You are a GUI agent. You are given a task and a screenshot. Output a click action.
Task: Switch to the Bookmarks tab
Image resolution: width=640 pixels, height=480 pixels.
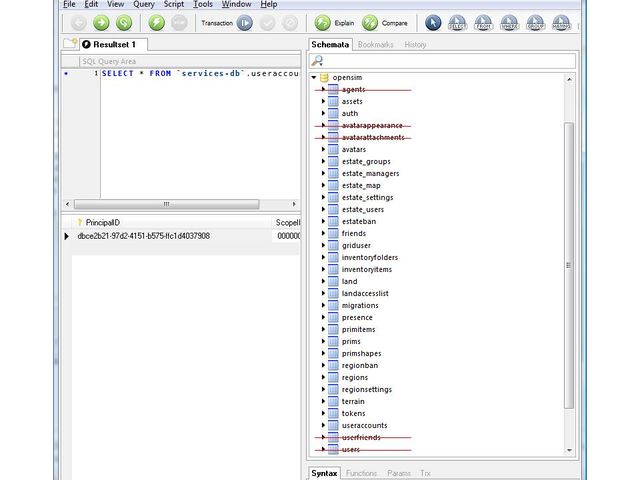click(x=375, y=45)
